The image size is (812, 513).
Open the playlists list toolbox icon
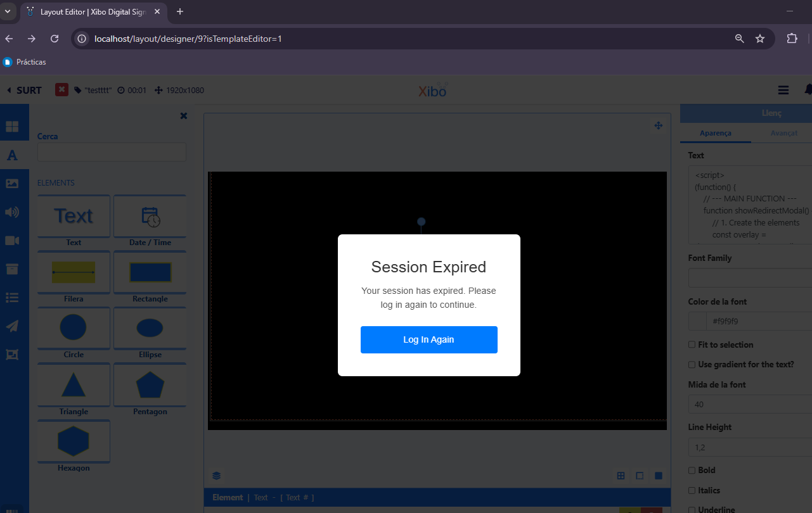click(12, 298)
